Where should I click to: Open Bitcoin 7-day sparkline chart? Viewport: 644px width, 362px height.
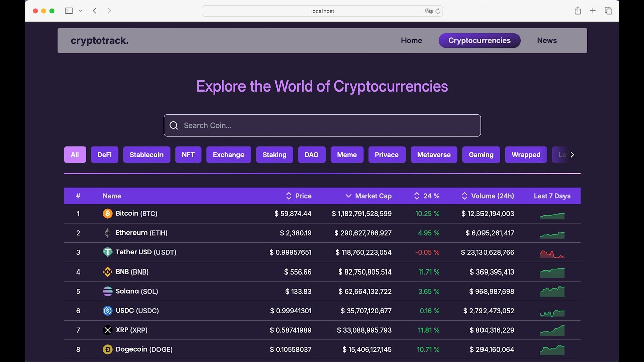(x=552, y=216)
